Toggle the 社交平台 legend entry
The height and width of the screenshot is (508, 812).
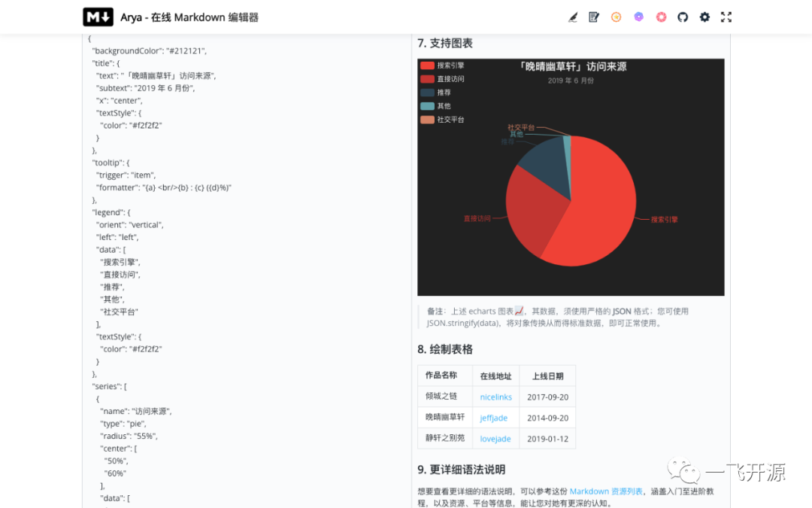[x=442, y=119]
